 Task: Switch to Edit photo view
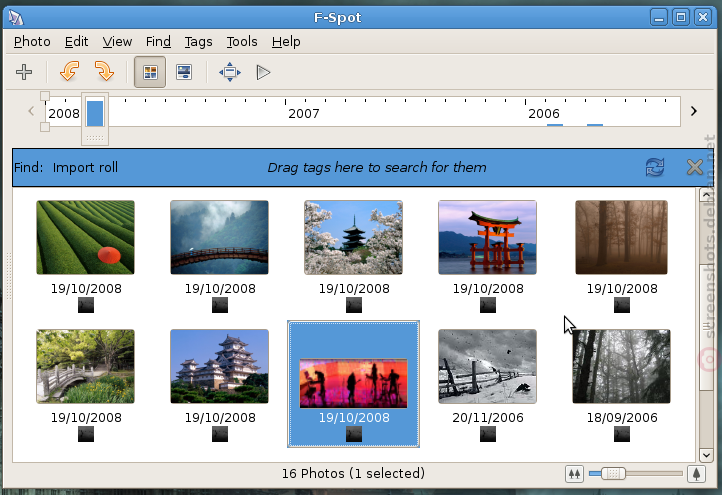click(x=184, y=72)
